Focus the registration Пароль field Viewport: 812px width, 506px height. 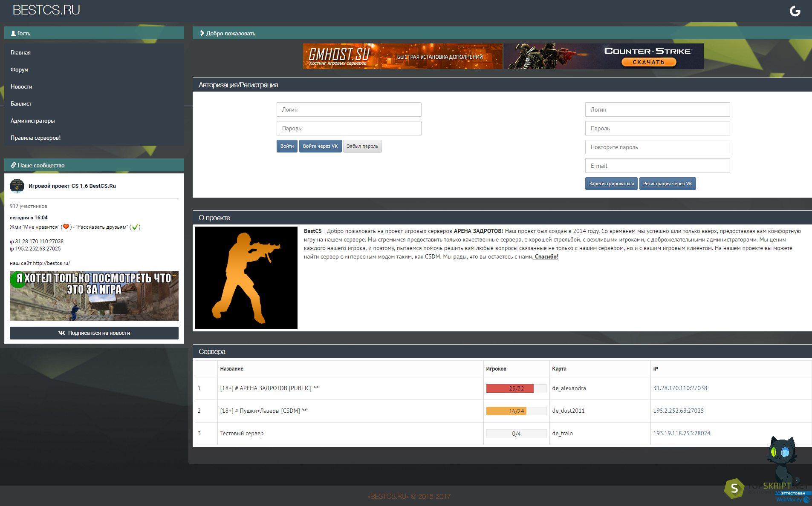[657, 128]
